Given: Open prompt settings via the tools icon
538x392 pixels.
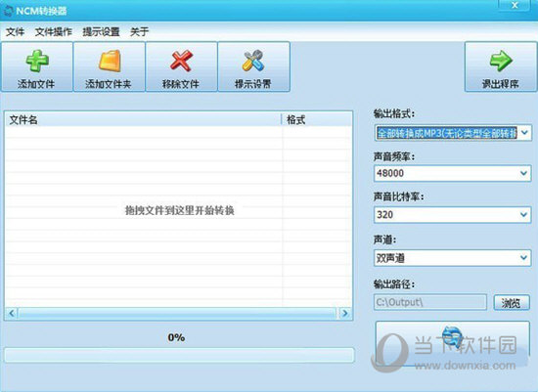Looking at the screenshot, I should coord(253,61).
